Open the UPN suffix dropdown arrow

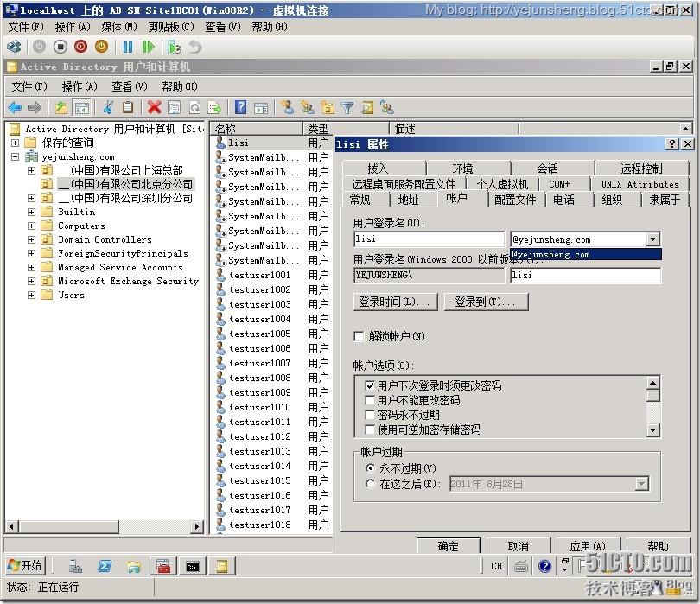tap(653, 238)
